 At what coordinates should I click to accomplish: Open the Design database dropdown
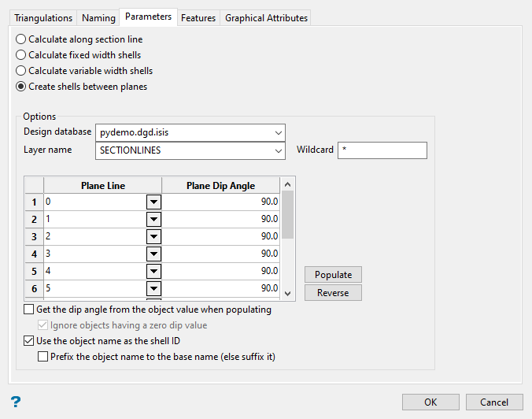[x=278, y=132]
